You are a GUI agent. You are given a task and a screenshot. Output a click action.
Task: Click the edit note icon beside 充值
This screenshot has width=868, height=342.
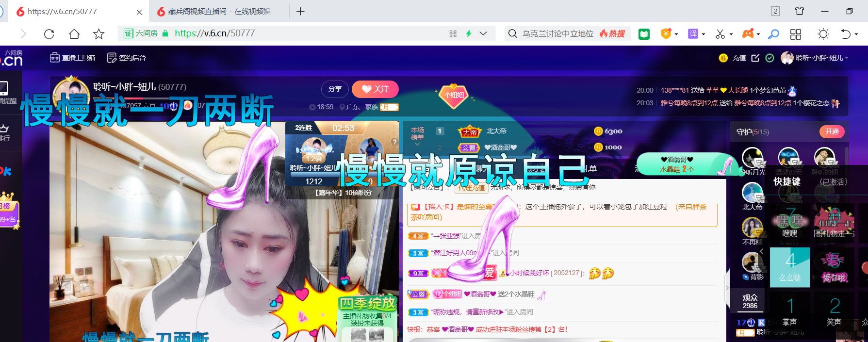(x=755, y=58)
